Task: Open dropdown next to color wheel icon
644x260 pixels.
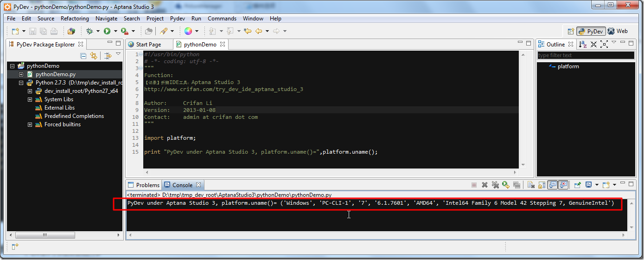Action: (x=197, y=31)
